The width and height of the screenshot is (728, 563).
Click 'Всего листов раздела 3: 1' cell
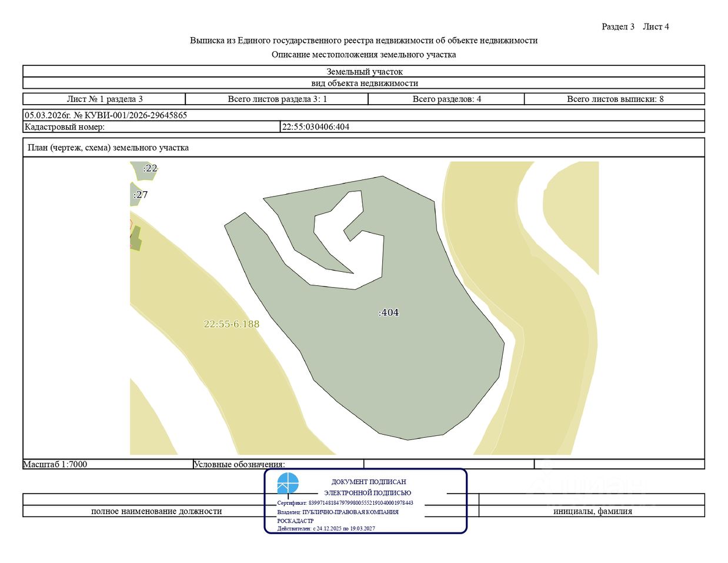(277, 99)
